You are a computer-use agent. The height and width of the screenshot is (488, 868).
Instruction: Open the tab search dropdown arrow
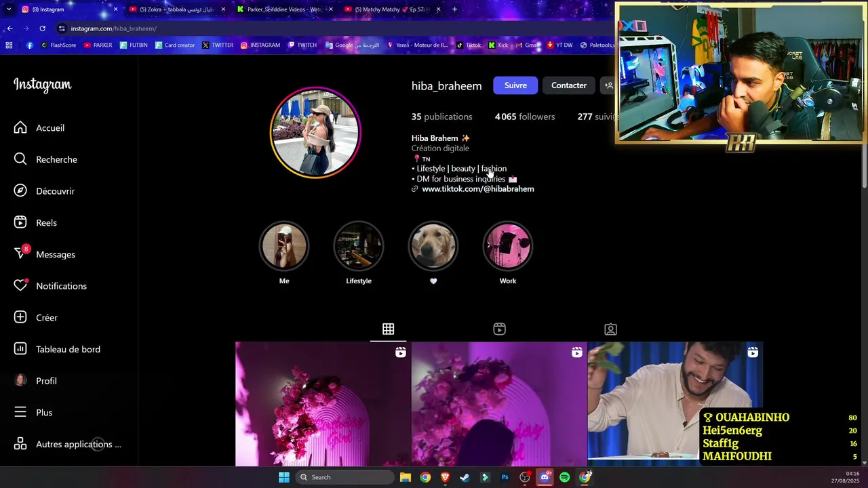[8, 9]
